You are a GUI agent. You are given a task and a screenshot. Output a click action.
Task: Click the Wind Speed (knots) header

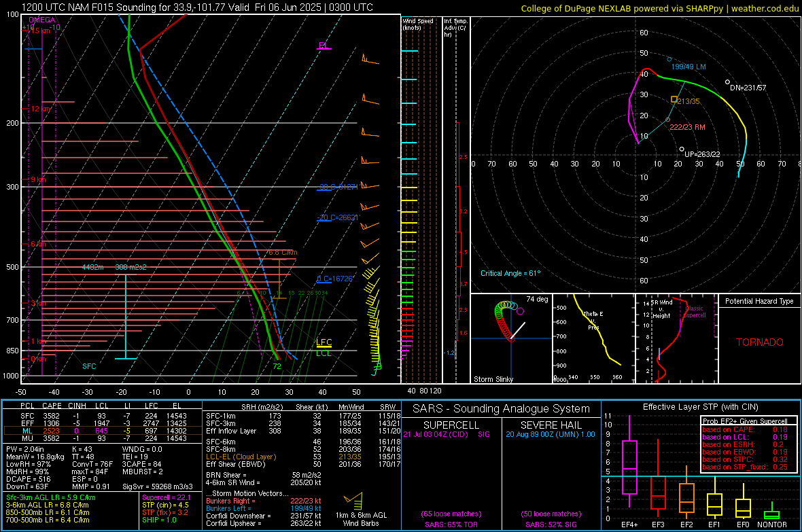418,24
